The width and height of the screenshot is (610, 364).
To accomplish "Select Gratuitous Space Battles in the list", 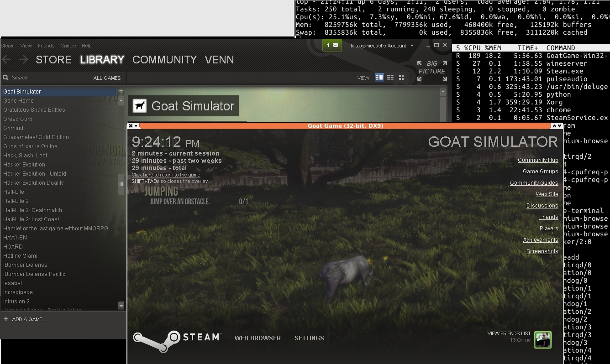I will click(x=59, y=110).
